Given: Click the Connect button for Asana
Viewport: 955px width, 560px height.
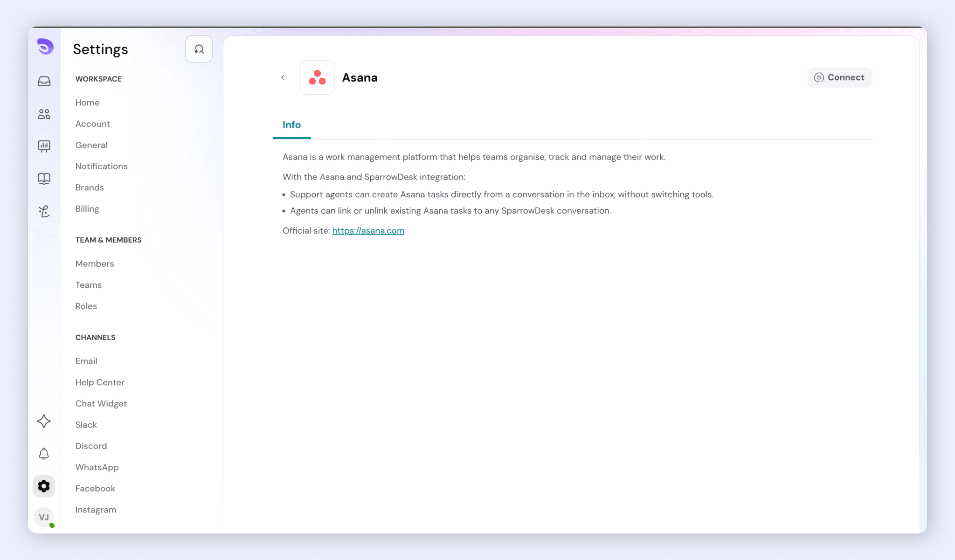Looking at the screenshot, I should [839, 77].
